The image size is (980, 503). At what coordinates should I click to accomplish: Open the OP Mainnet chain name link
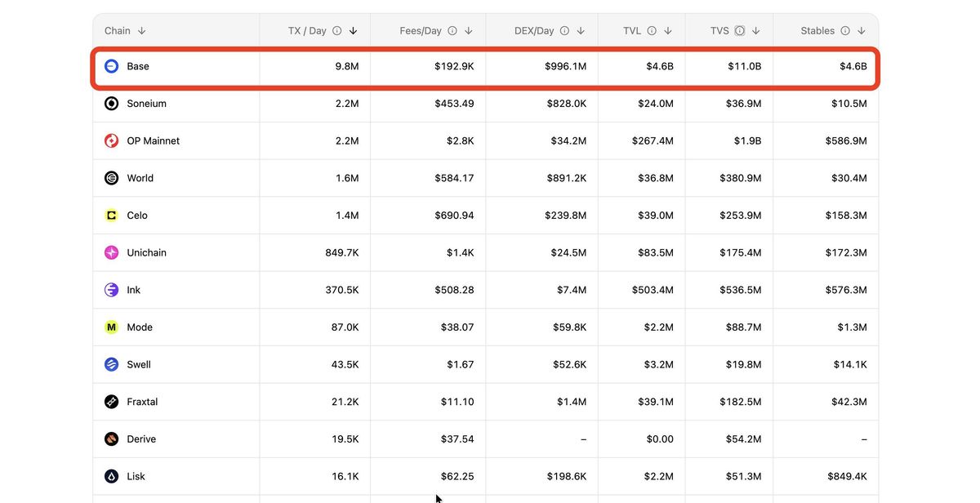154,140
